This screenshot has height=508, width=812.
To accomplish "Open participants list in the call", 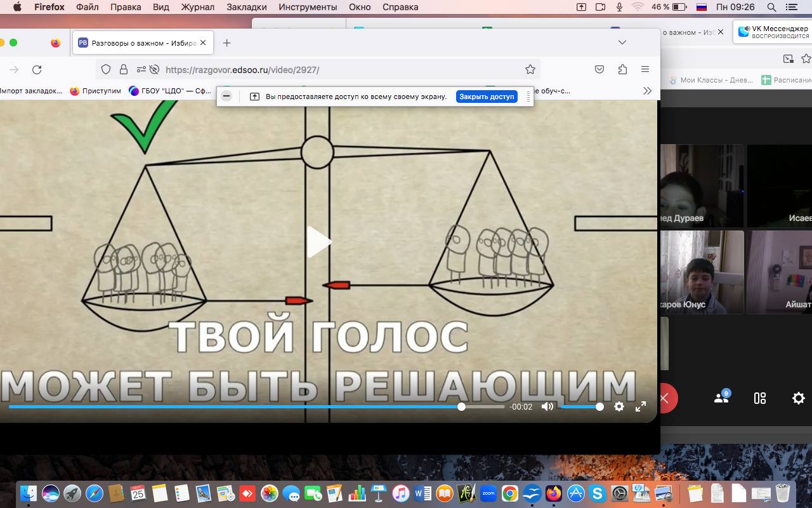I will pyautogui.click(x=721, y=398).
